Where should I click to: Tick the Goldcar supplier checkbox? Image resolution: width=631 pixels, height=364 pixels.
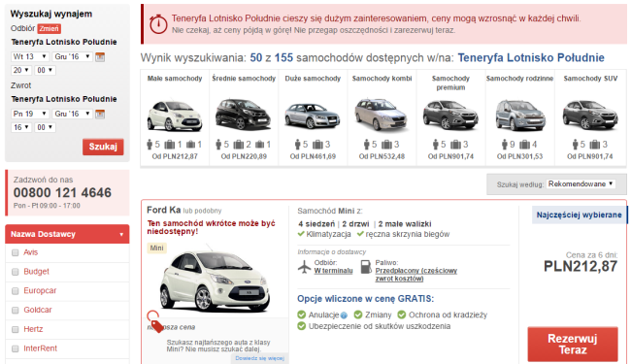(x=16, y=310)
